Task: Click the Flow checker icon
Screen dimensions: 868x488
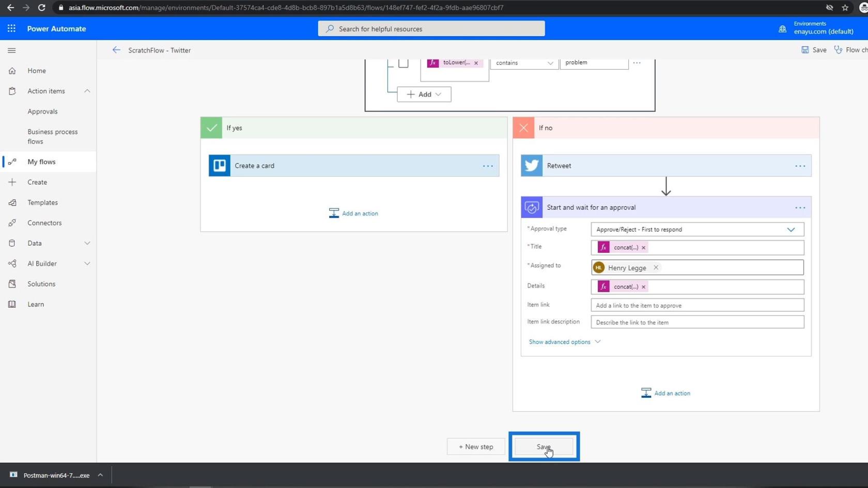Action: click(838, 50)
